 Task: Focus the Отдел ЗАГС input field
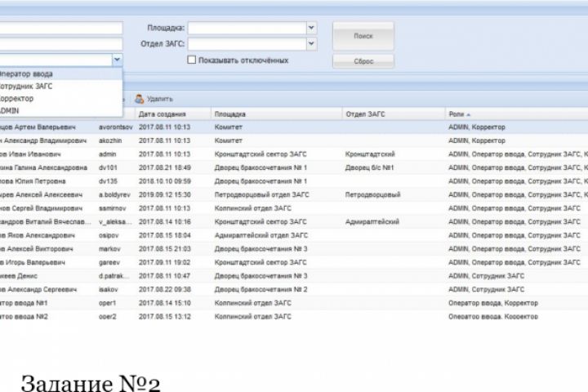[x=247, y=44]
